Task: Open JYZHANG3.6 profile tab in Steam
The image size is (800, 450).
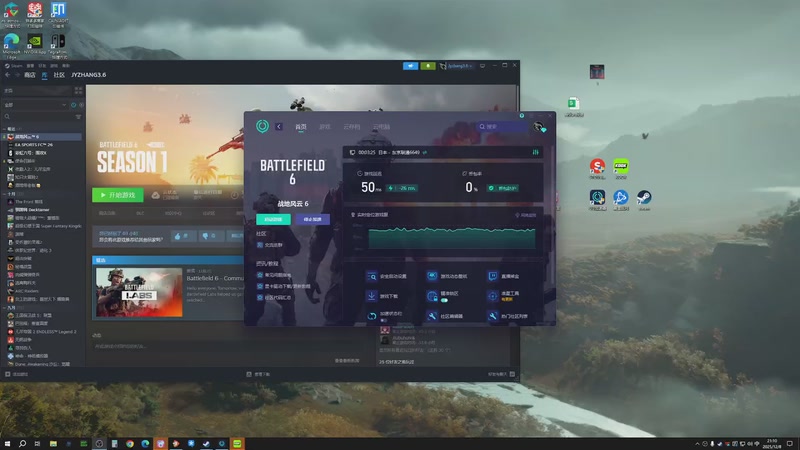Action: point(89,75)
